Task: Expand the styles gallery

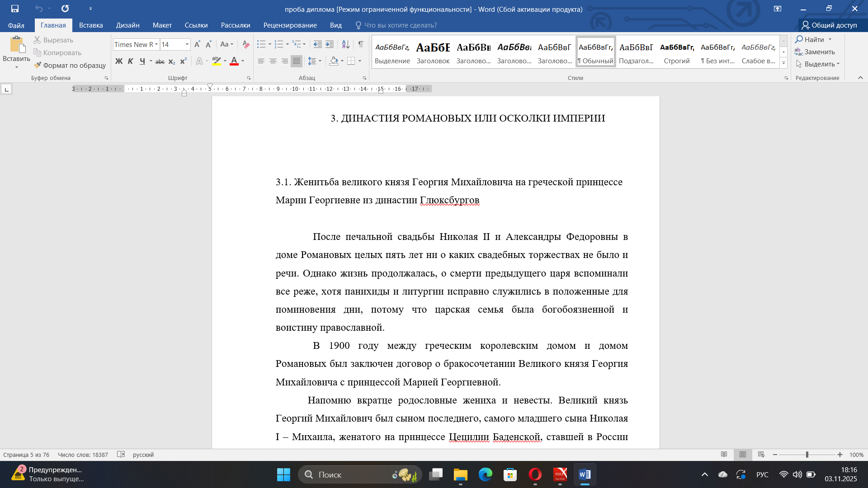Action: point(783,63)
